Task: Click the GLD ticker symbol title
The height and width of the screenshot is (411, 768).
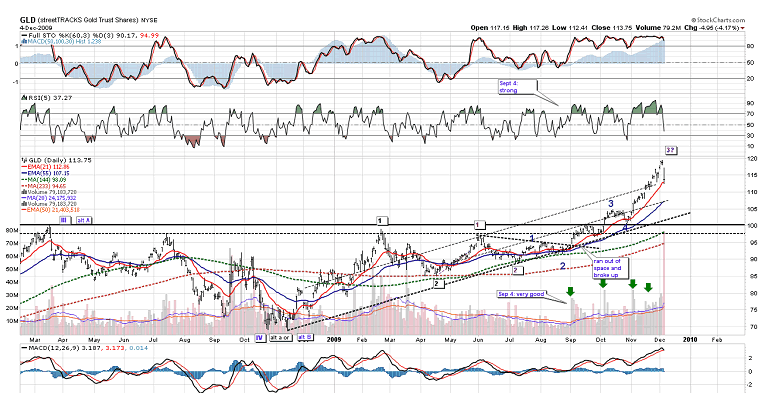Action: pos(27,20)
